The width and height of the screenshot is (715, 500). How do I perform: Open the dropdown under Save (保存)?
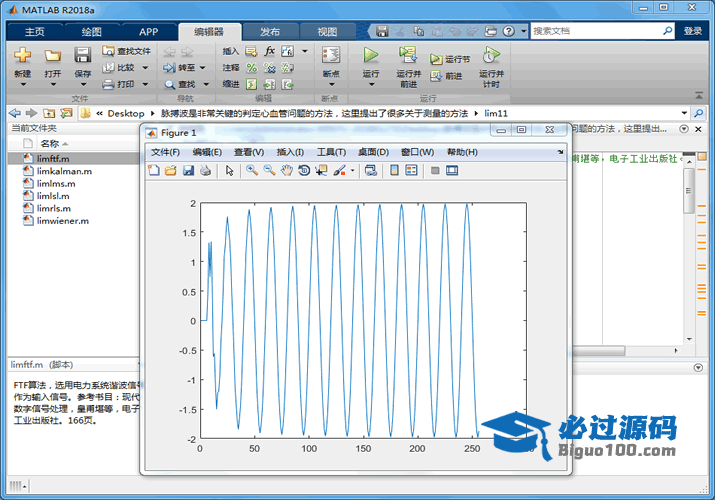83,84
